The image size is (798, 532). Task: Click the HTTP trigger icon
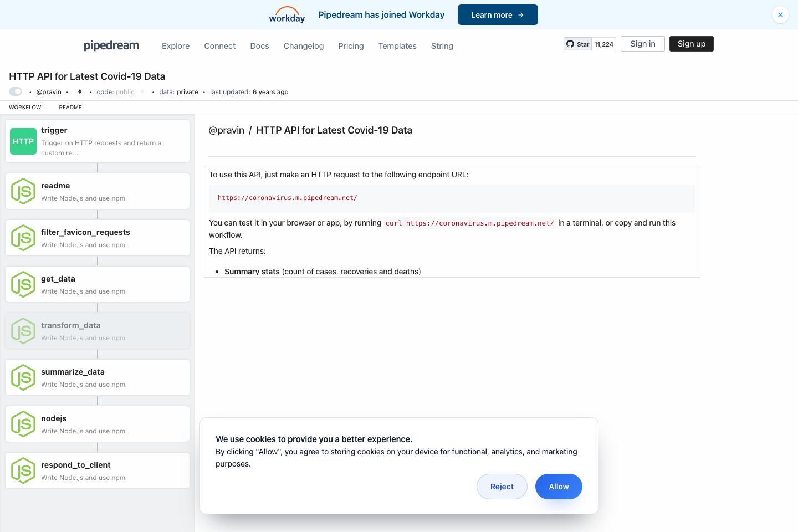23,141
